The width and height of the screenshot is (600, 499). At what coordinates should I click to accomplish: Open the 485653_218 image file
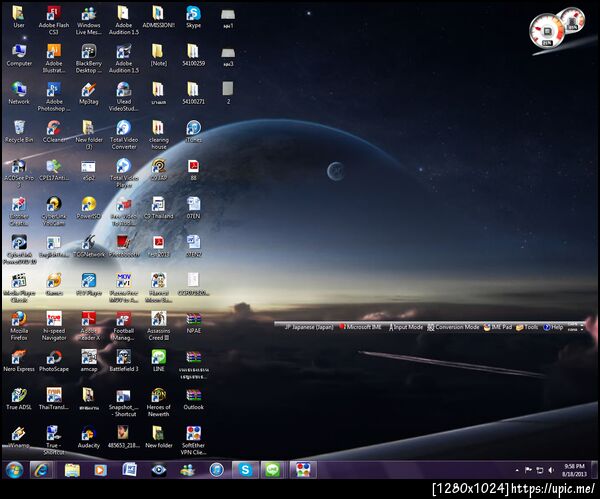pyautogui.click(x=124, y=437)
